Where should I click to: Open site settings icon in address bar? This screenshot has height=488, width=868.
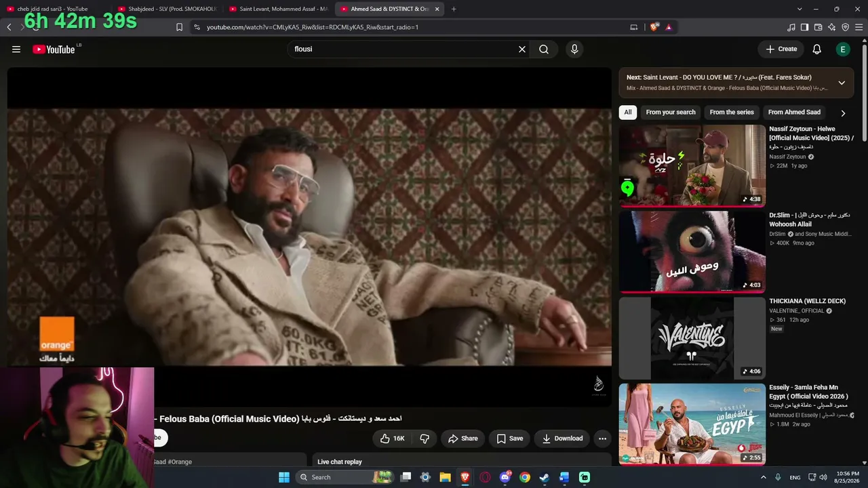pyautogui.click(x=197, y=27)
